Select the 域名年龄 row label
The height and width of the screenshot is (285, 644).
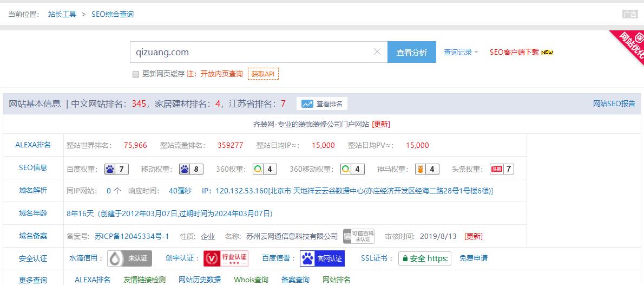pyautogui.click(x=33, y=213)
